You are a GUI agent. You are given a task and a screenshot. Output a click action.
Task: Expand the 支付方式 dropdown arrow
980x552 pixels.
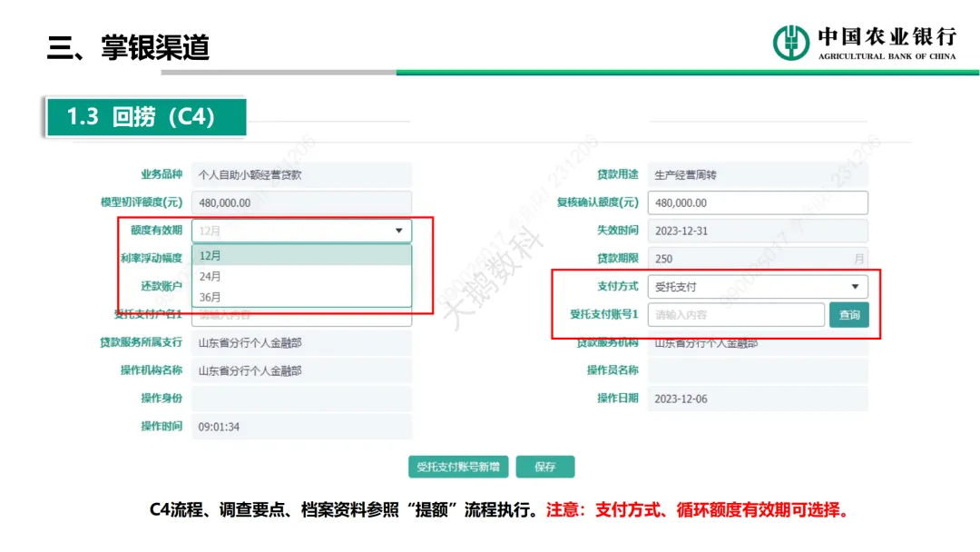(854, 287)
